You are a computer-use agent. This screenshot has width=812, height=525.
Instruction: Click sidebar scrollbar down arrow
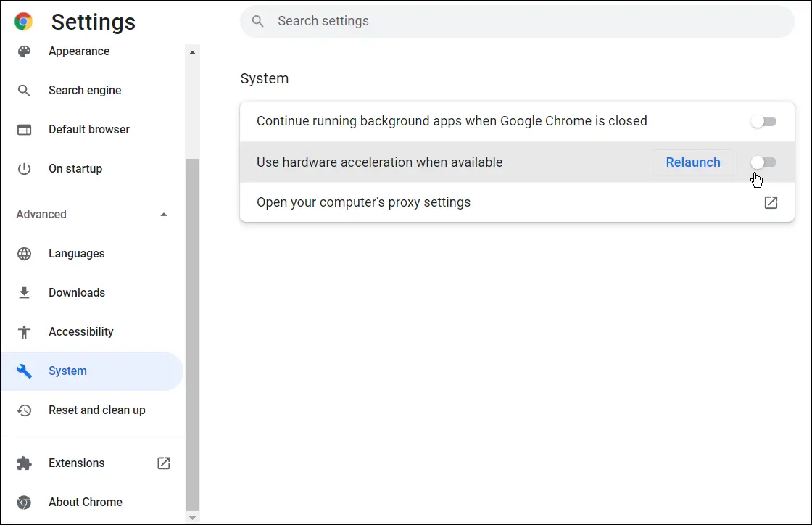pyautogui.click(x=192, y=518)
